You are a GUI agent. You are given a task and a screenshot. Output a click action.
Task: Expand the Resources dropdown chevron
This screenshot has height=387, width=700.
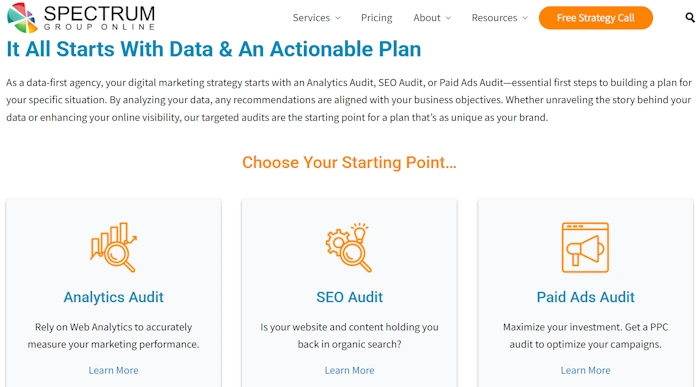tap(525, 18)
